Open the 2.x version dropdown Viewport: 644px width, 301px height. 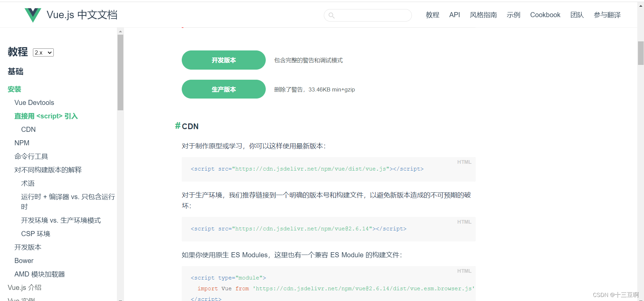pos(43,52)
